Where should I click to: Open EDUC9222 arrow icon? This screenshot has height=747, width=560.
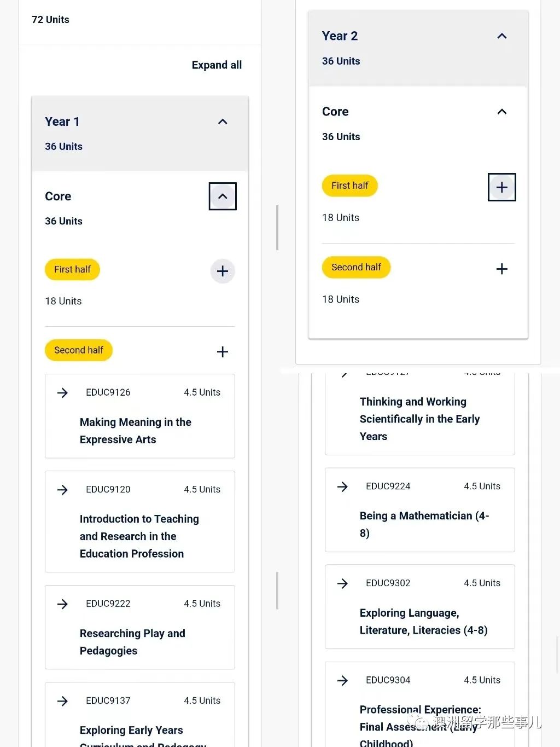pyautogui.click(x=63, y=604)
